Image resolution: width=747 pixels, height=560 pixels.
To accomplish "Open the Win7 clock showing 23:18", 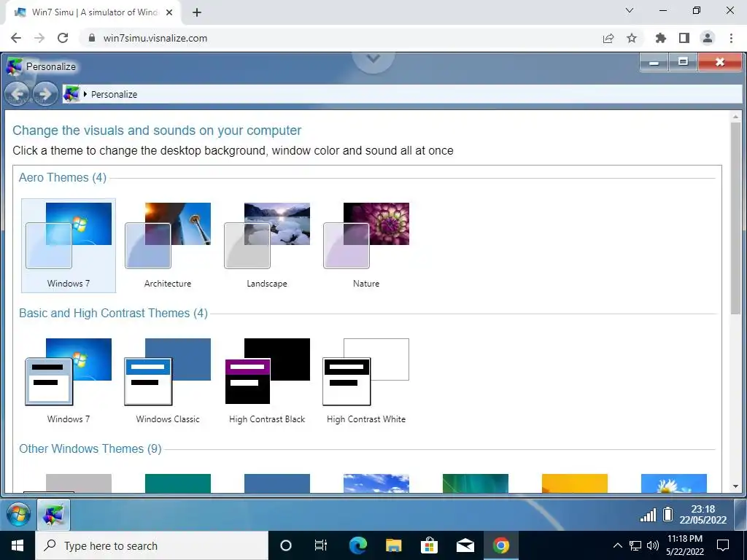I will click(703, 514).
